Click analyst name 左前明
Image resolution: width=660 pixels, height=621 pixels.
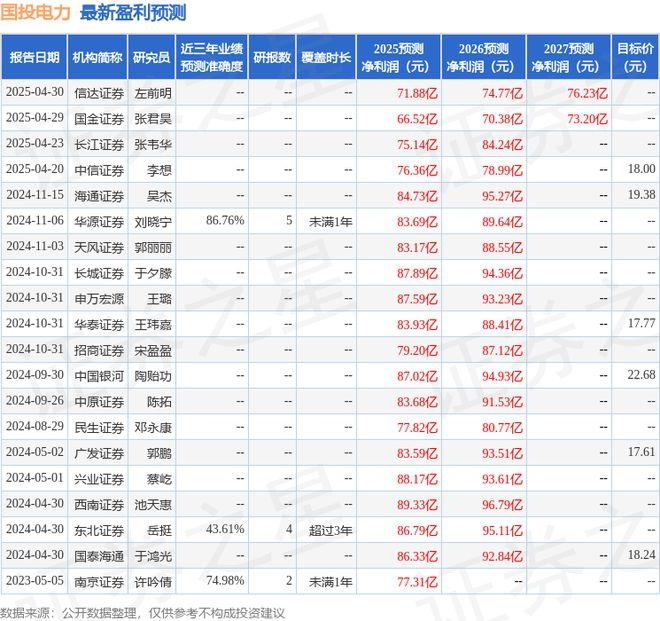coord(153,93)
